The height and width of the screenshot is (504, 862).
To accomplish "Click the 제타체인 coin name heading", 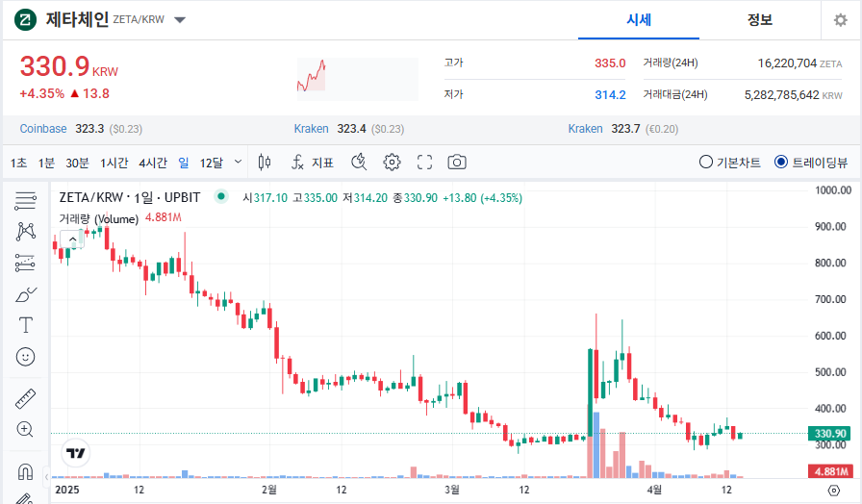I will point(77,20).
